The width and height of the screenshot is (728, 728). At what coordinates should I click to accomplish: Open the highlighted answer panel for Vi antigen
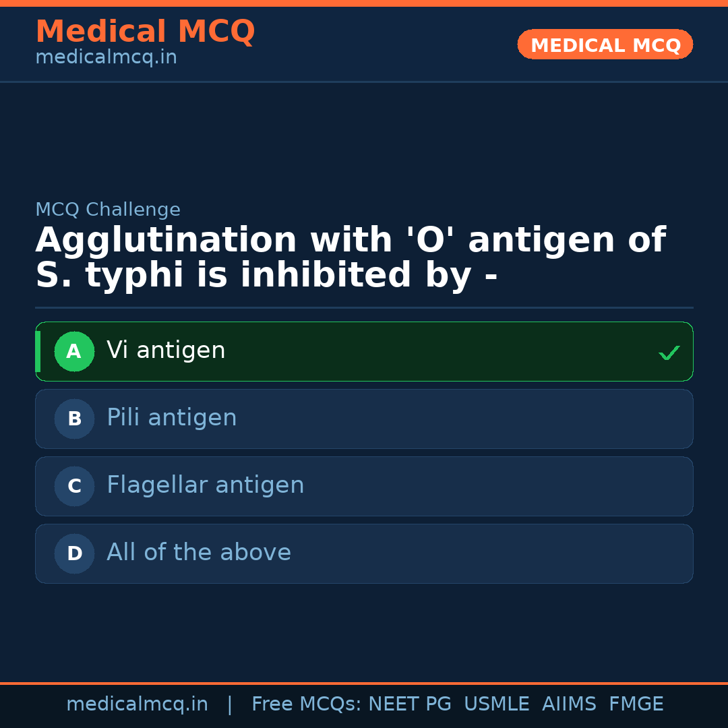[364, 351]
